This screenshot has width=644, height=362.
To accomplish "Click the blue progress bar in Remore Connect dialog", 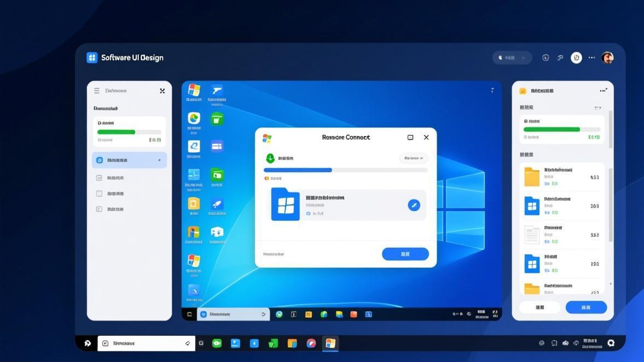I will pos(345,170).
